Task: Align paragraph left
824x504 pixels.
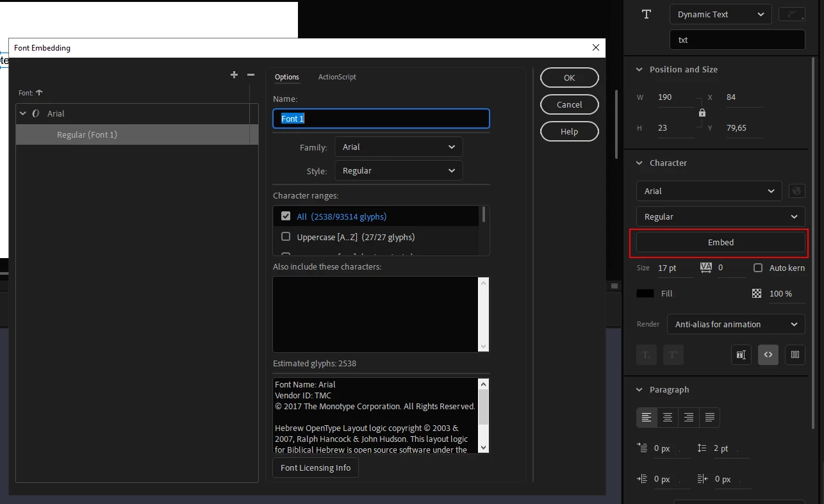Action: tap(647, 418)
